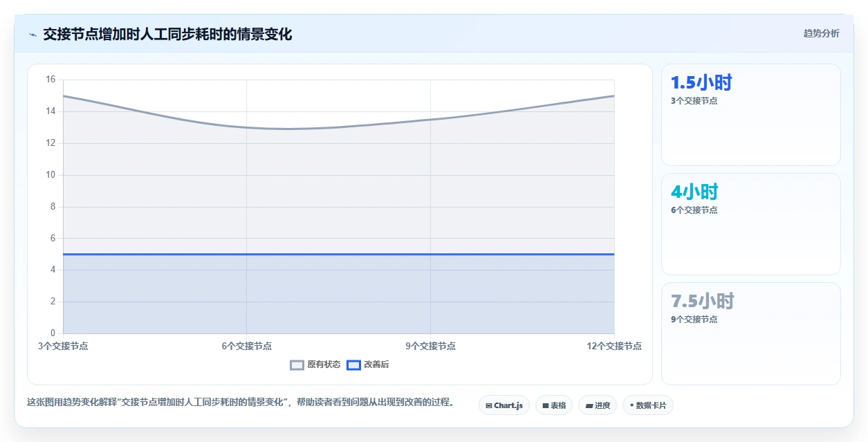Click the description text below the chart
868x442 pixels.
(x=240, y=402)
